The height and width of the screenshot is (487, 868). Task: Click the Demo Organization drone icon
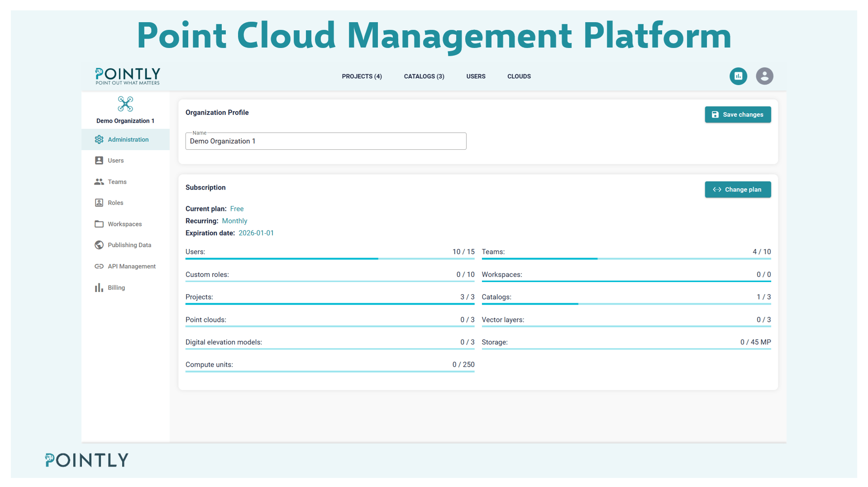[125, 104]
